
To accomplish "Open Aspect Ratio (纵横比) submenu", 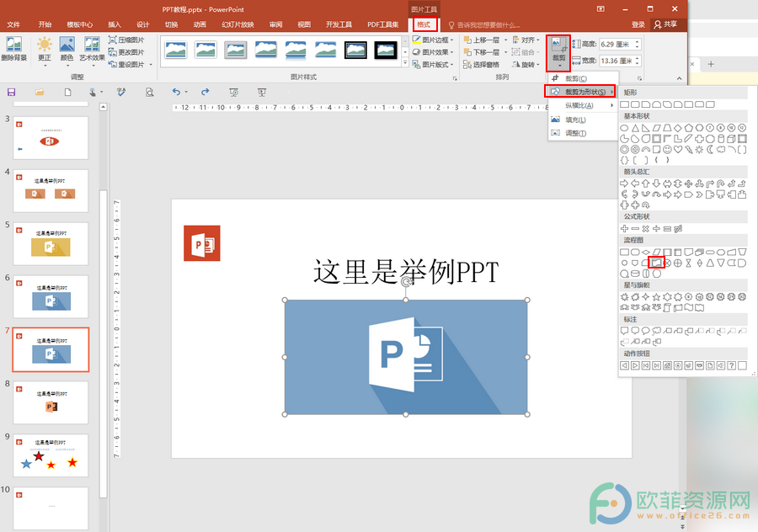I will point(583,105).
